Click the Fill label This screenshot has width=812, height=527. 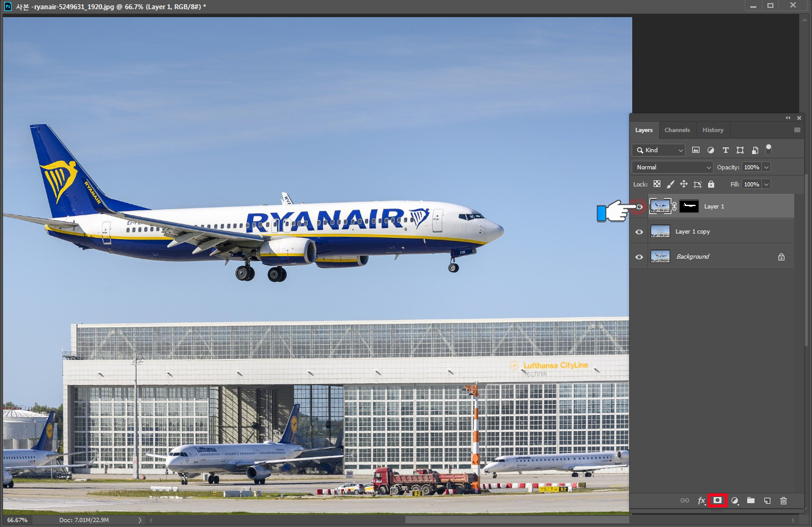point(736,184)
